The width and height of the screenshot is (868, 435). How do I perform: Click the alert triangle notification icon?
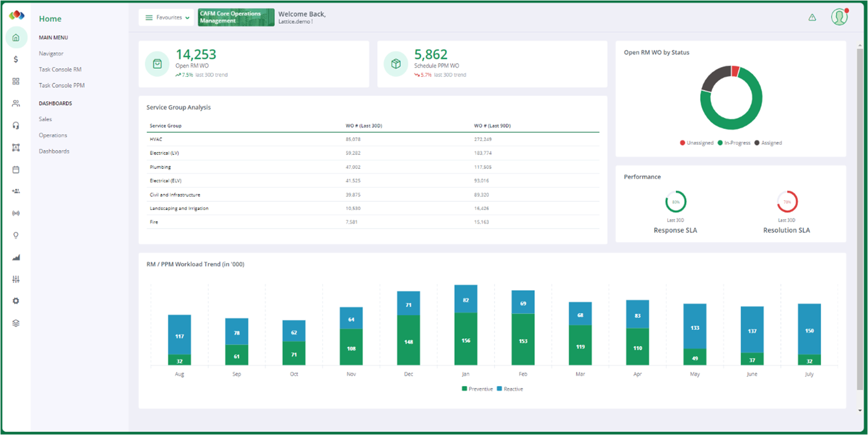click(812, 18)
